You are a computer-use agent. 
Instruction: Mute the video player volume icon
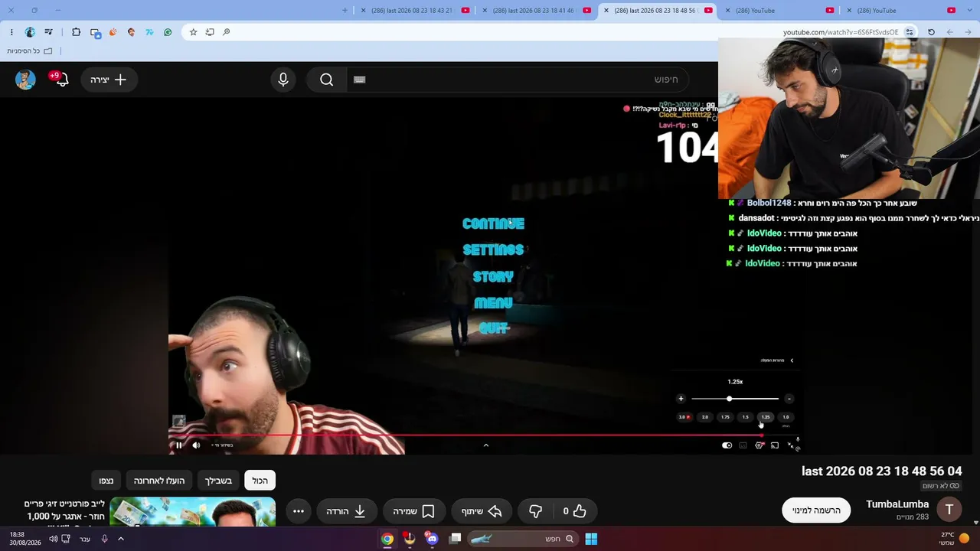pos(196,445)
